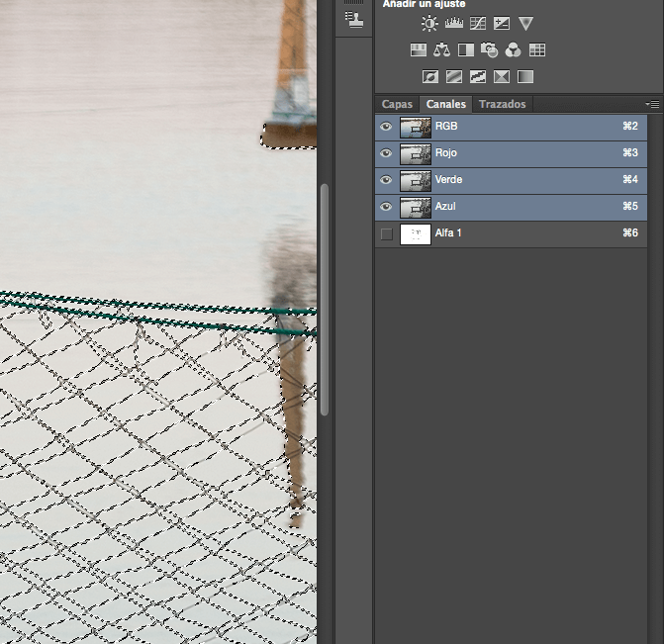
Task: Hide the RGB composite channel
Action: click(386, 127)
